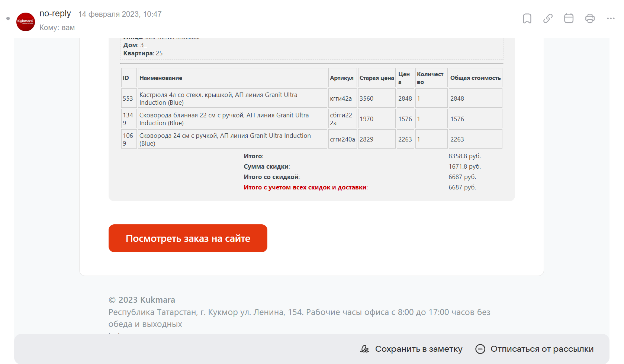Click the date '14 февраля 2023, 10:47'
The height and width of the screenshot is (364, 624).
point(120,14)
